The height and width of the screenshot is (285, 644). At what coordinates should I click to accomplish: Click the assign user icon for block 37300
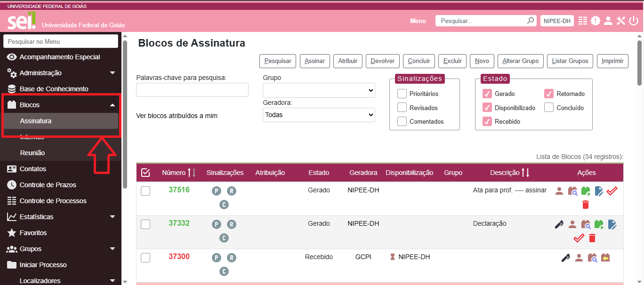coord(579,258)
